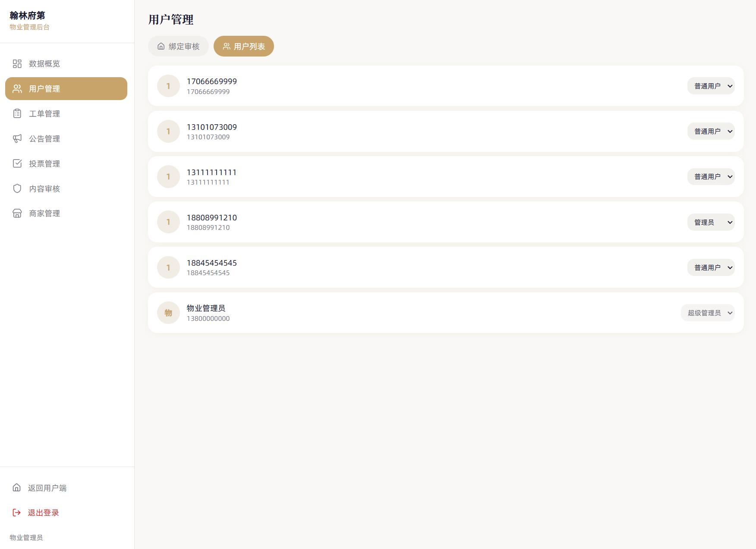This screenshot has height=549, width=756.
Task: Click user name 18845454545
Action: coord(211,263)
